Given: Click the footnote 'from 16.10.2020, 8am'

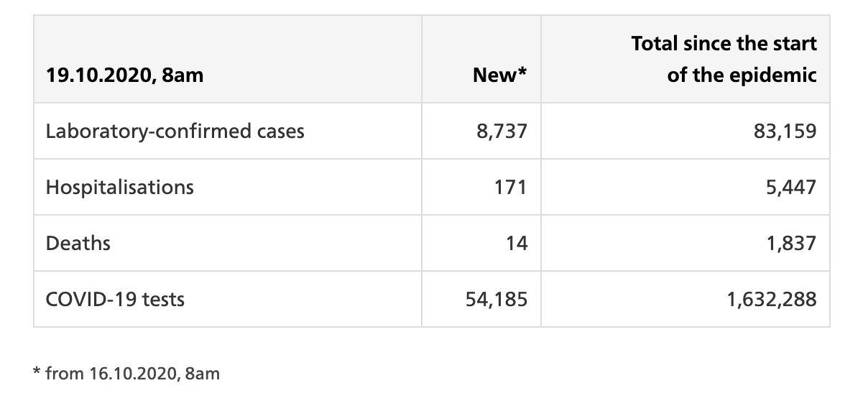Looking at the screenshot, I should (132, 374).
